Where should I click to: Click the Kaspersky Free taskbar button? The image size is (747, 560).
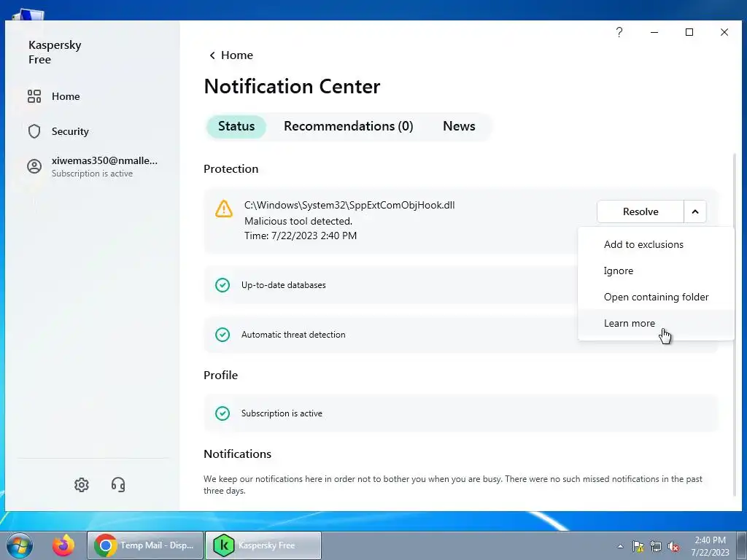pos(263,545)
